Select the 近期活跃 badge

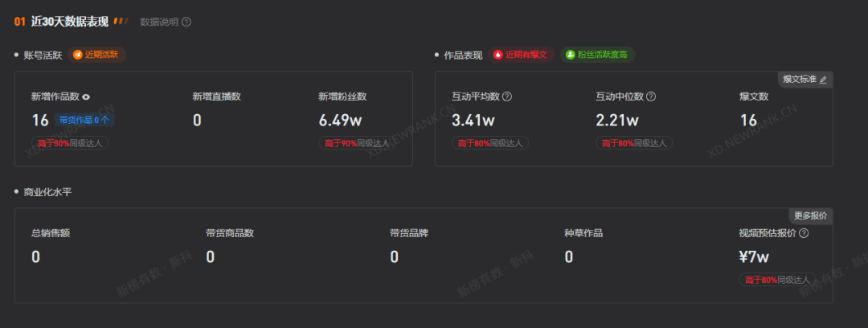tap(97, 55)
